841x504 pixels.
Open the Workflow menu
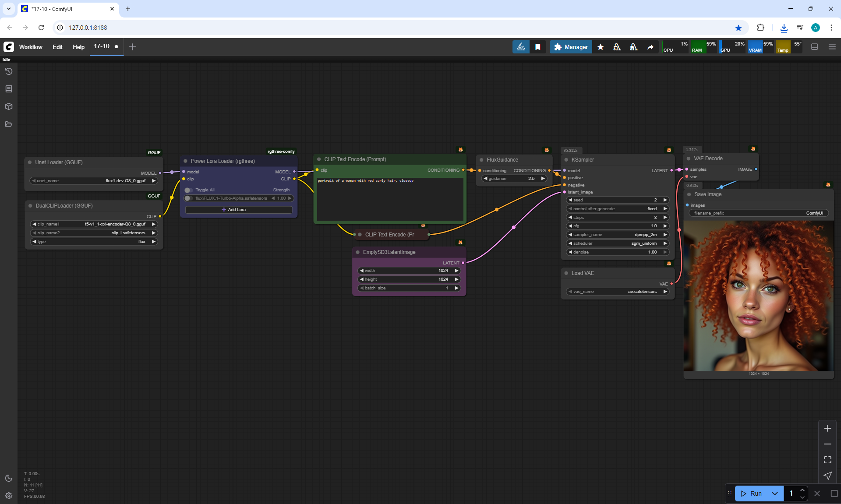tap(31, 47)
